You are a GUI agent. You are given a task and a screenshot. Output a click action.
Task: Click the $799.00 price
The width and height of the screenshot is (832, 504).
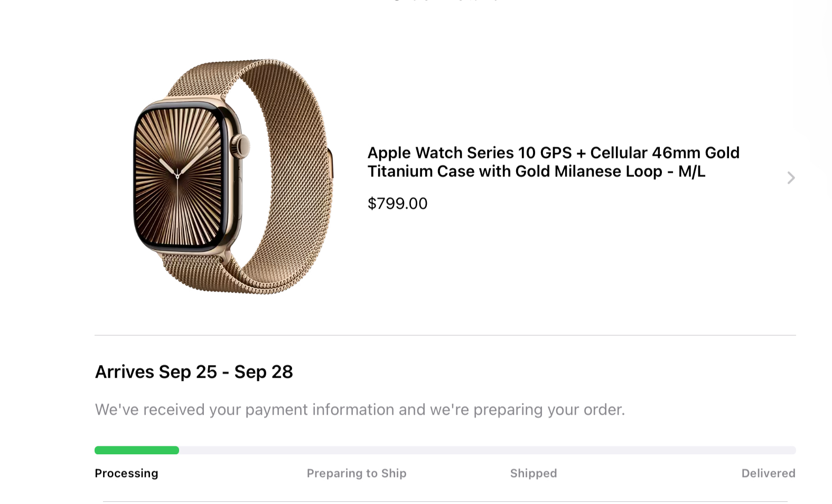(x=397, y=203)
